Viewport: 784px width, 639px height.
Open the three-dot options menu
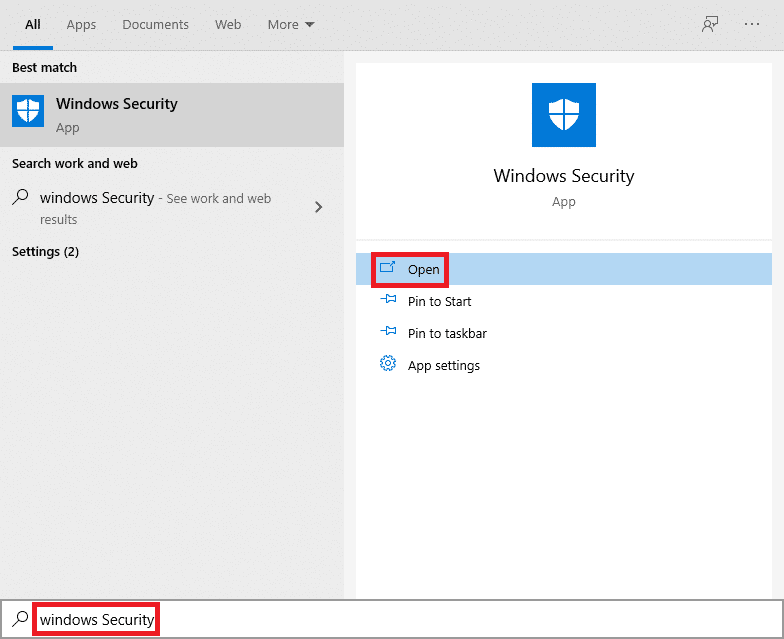(x=752, y=24)
